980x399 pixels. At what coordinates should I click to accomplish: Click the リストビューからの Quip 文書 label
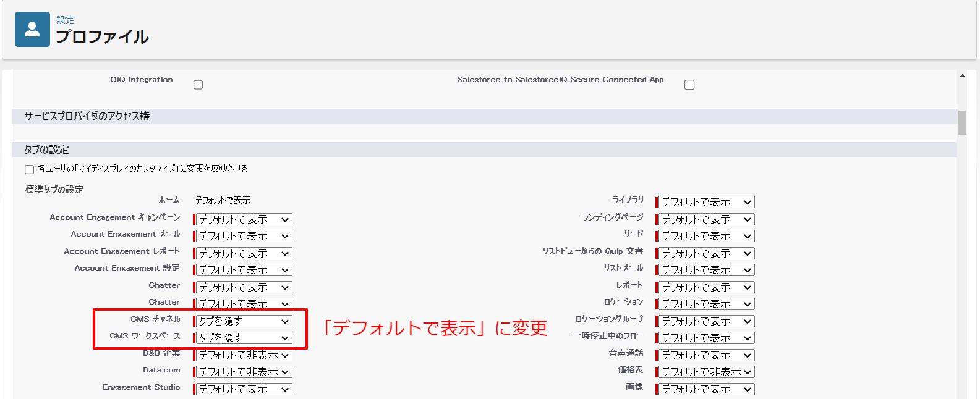(x=593, y=251)
